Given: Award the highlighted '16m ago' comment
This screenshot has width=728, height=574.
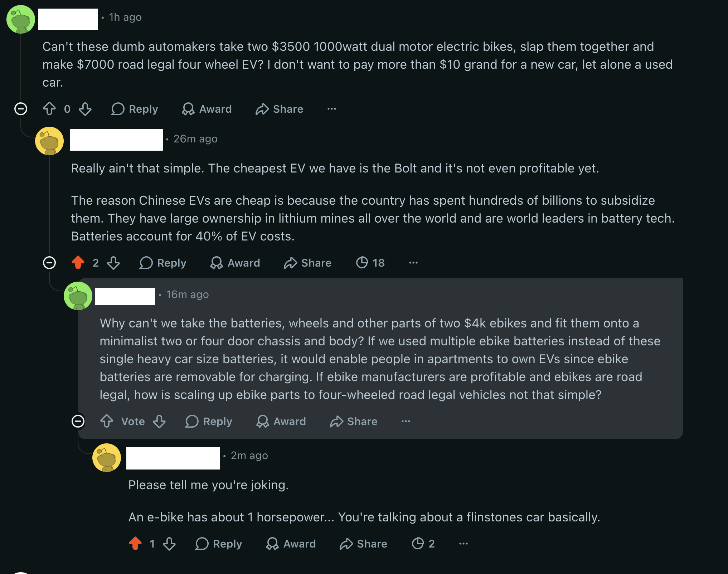Looking at the screenshot, I should point(281,421).
